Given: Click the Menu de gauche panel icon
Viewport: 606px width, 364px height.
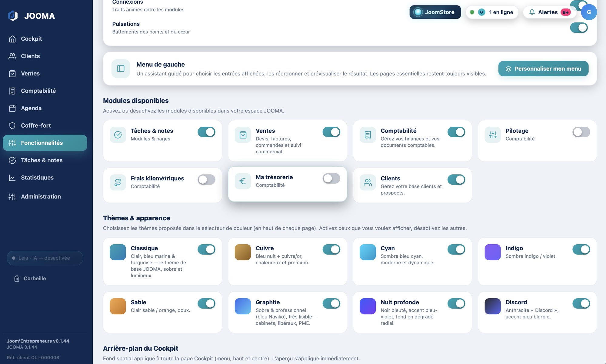Looking at the screenshot, I should (x=121, y=69).
